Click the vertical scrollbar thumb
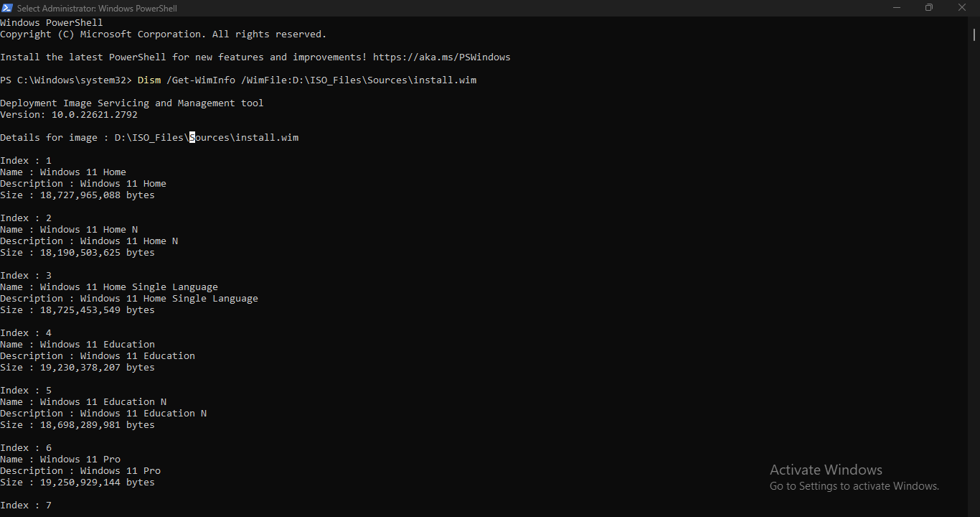Viewport: 980px width, 517px height. click(974, 34)
